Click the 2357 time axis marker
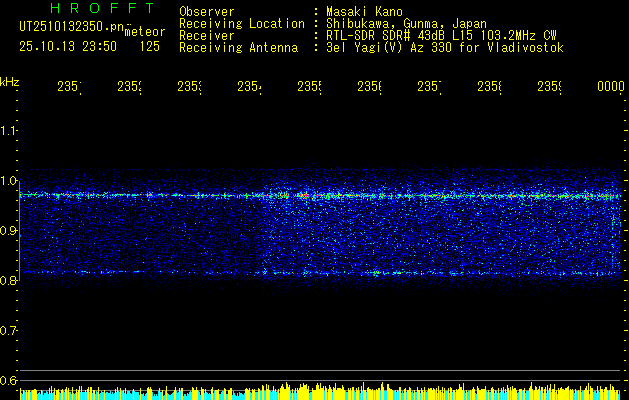Image resolution: width=629 pixels, height=400 pixels. [x=430, y=87]
